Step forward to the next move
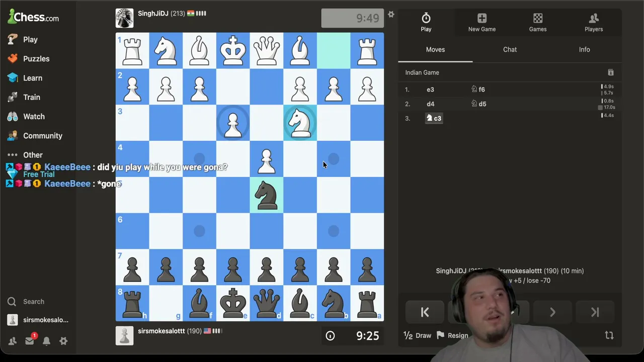This screenshot has width=644, height=362. [552, 312]
